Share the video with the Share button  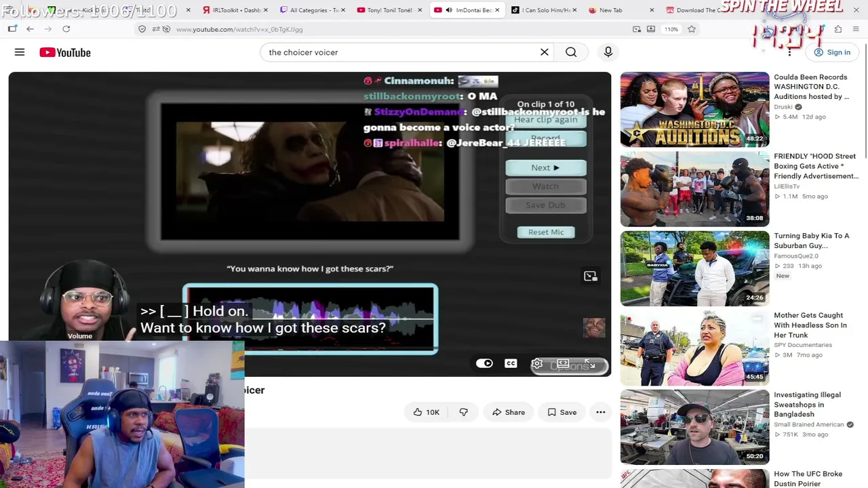point(509,412)
